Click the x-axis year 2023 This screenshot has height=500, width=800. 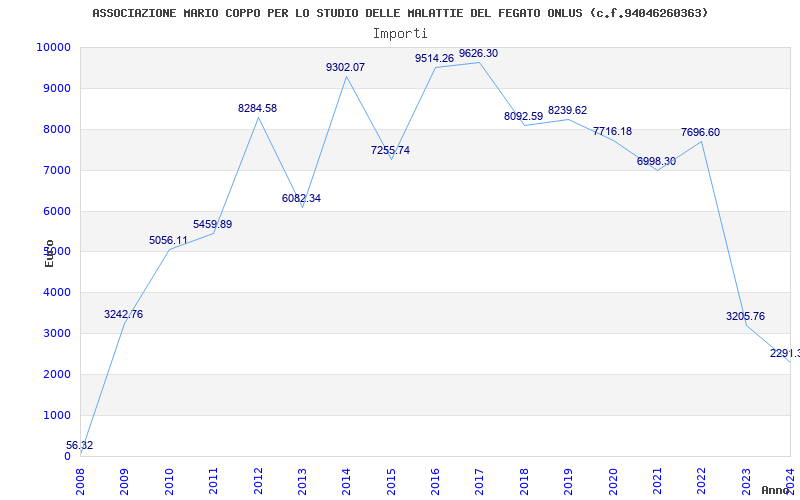point(746,481)
